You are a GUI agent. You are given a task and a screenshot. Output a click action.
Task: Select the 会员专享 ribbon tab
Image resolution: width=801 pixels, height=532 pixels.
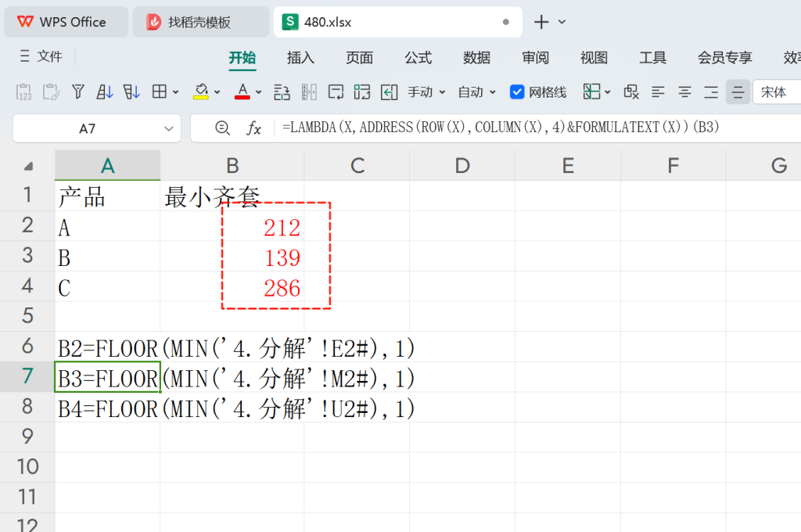(725, 57)
